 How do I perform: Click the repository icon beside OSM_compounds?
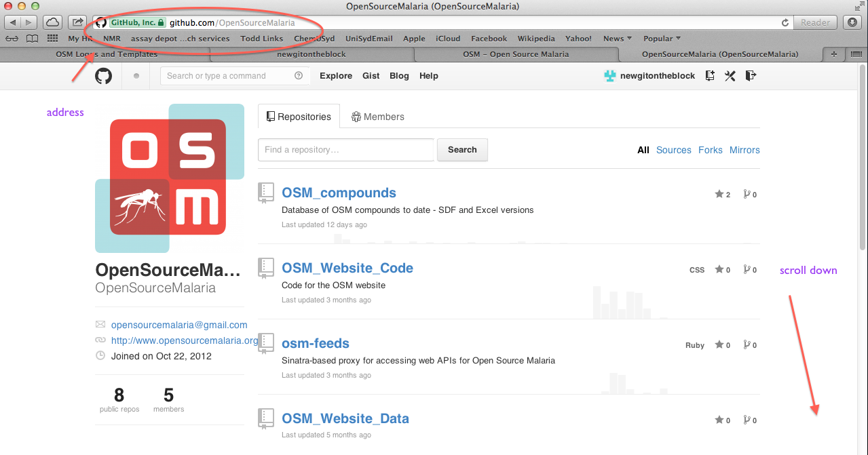point(266,193)
